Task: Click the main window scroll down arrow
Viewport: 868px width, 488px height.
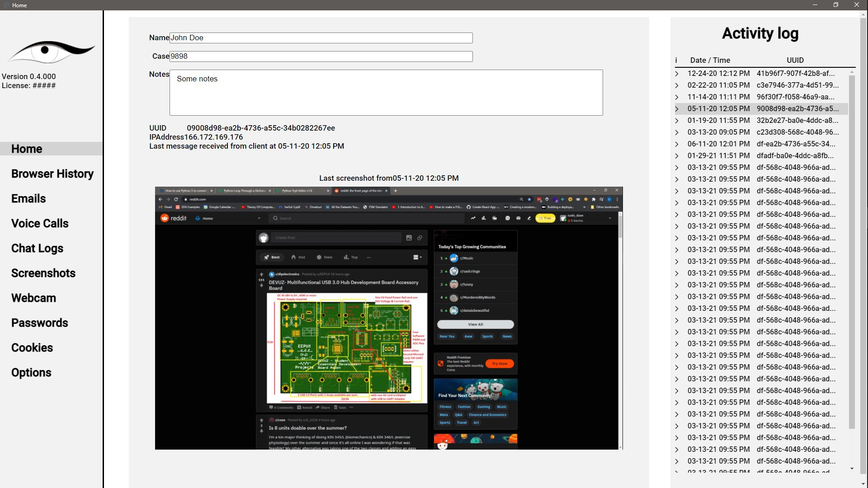Action: (864, 484)
